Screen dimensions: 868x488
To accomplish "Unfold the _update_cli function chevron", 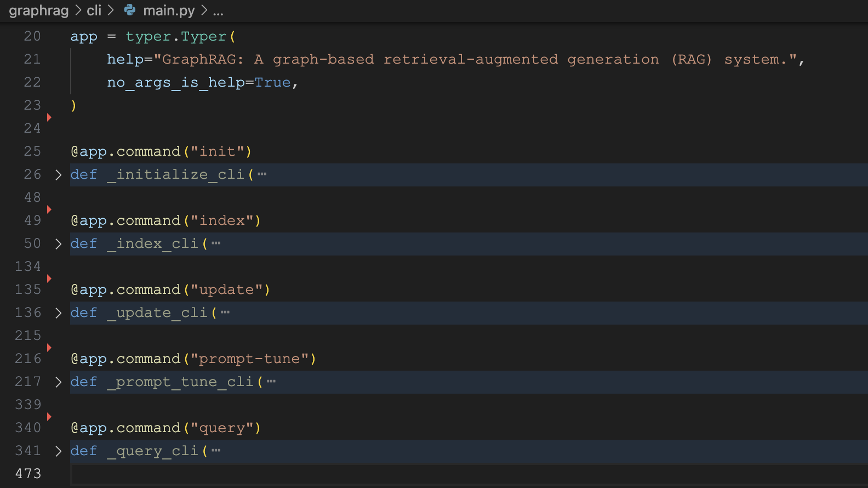I will [59, 313].
